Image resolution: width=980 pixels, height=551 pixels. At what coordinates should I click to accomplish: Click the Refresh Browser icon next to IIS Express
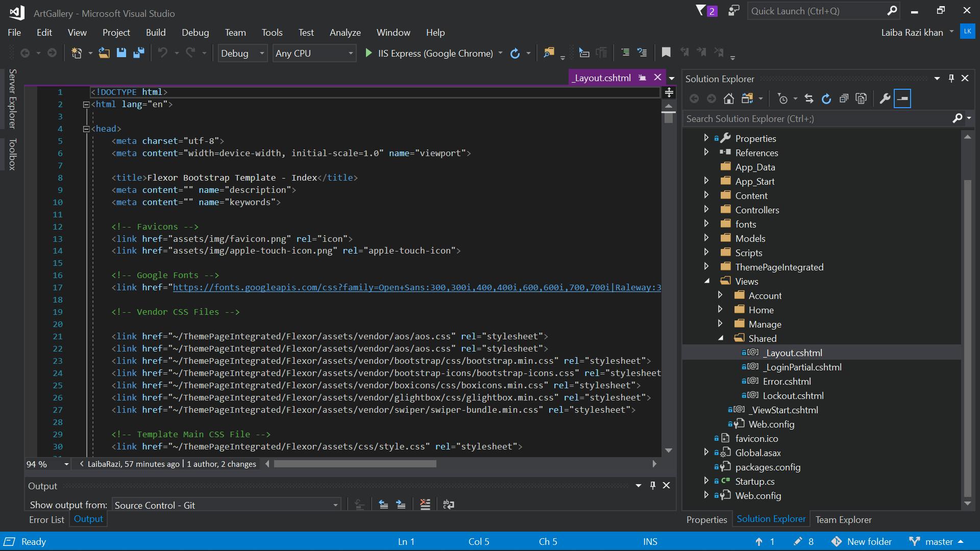tap(515, 53)
